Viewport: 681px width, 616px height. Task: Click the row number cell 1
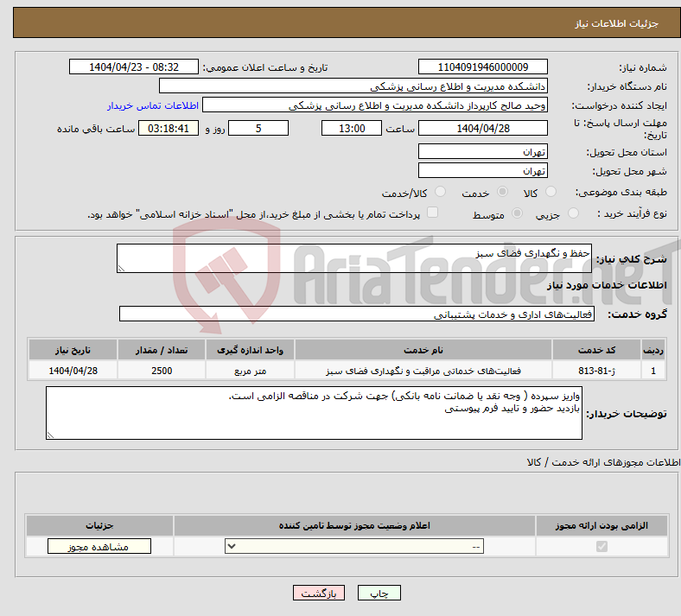pyautogui.click(x=653, y=371)
